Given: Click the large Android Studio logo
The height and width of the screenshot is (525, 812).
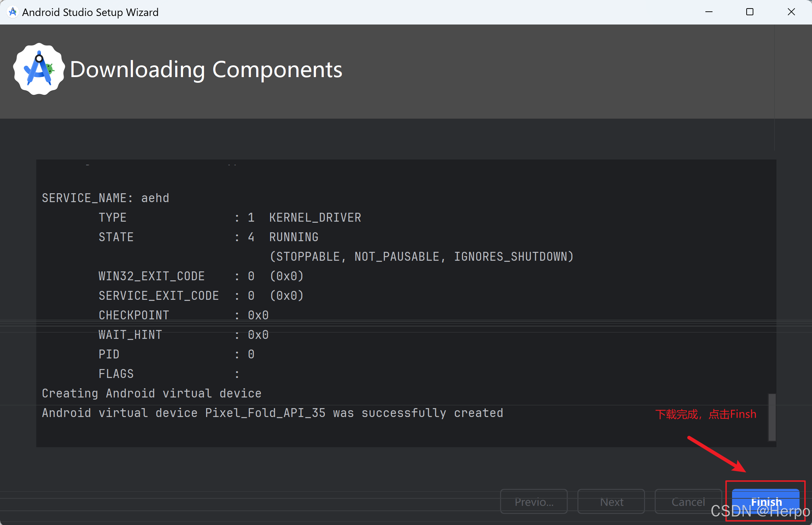Looking at the screenshot, I should (x=39, y=69).
